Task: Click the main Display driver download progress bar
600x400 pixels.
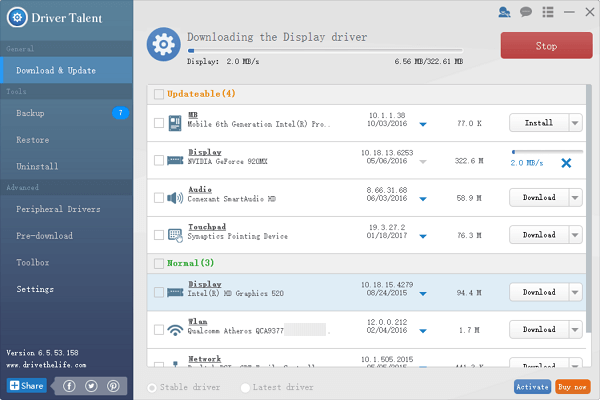Action: pyautogui.click(x=325, y=51)
